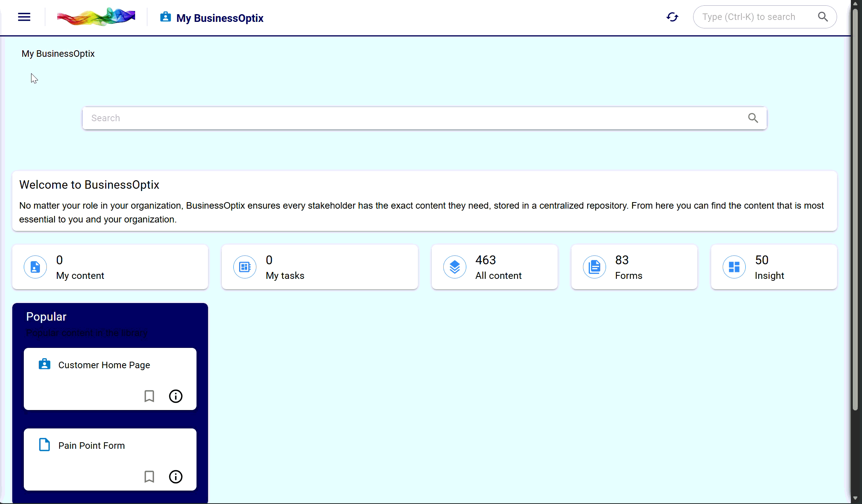Image resolution: width=862 pixels, height=504 pixels.
Task: Open the hamburger navigation menu
Action: click(x=24, y=17)
